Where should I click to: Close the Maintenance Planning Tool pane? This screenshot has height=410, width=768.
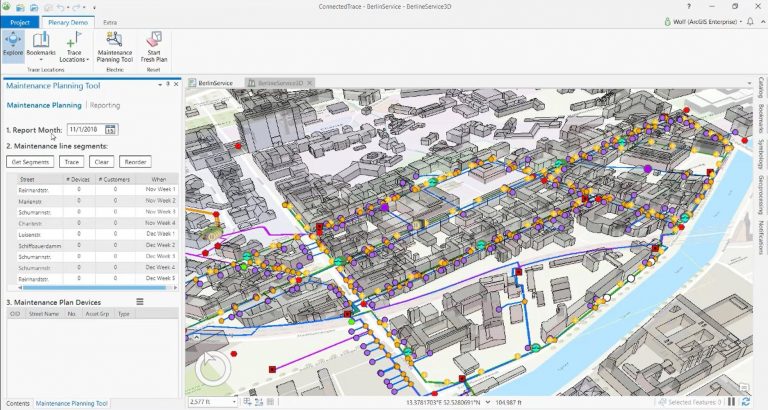click(176, 84)
